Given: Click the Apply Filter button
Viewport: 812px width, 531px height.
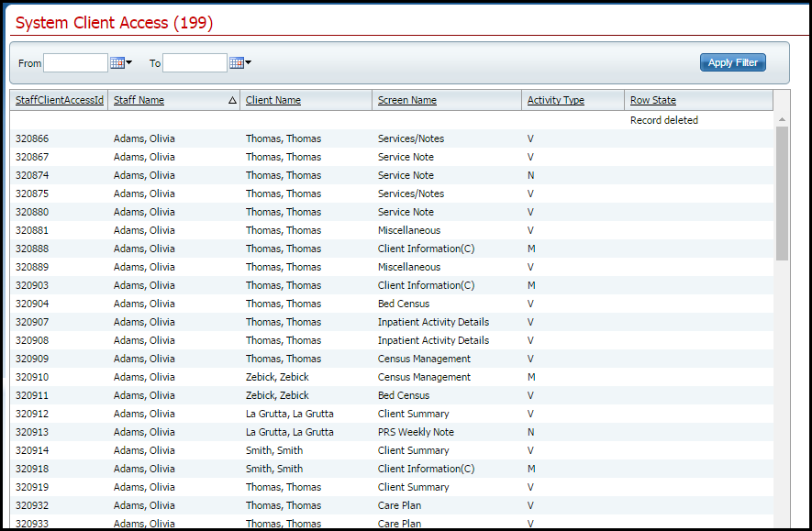Looking at the screenshot, I should click(732, 63).
